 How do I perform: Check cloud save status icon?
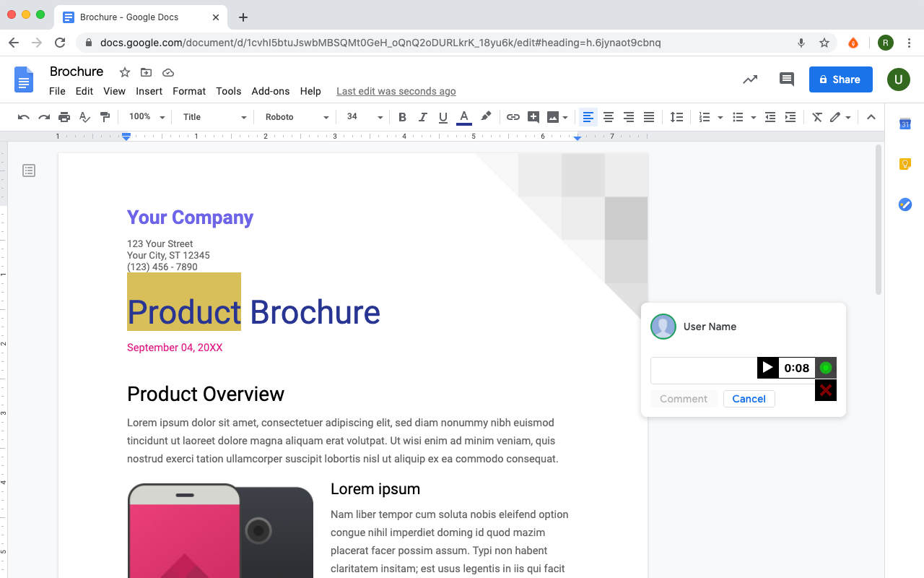click(168, 72)
